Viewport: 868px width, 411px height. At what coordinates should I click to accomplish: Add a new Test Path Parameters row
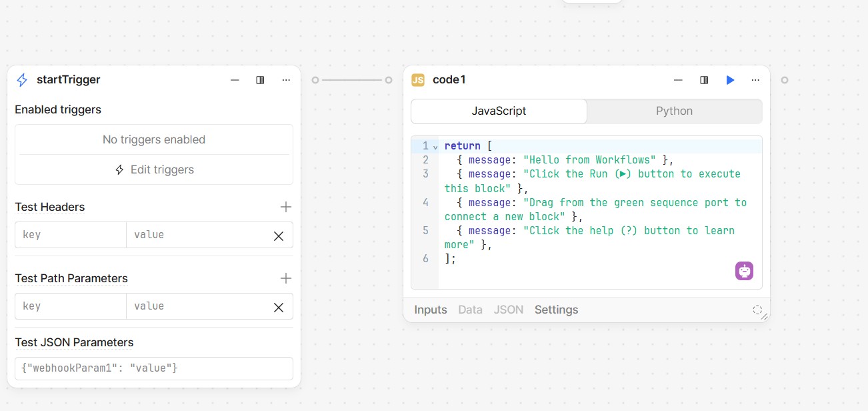click(x=286, y=278)
